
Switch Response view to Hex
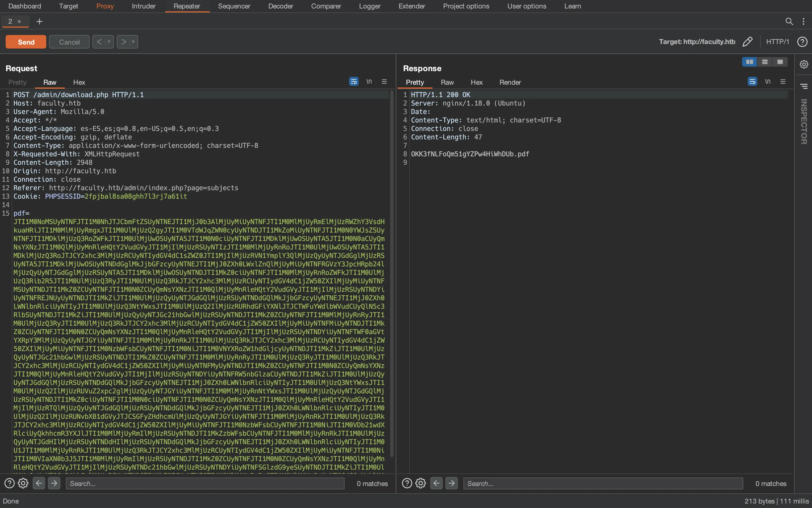pyautogui.click(x=476, y=82)
